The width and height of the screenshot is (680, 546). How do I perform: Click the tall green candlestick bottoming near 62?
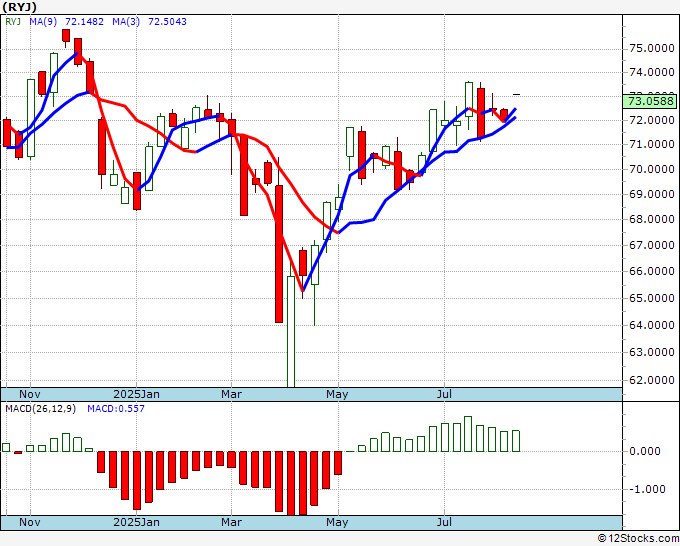[x=291, y=331]
